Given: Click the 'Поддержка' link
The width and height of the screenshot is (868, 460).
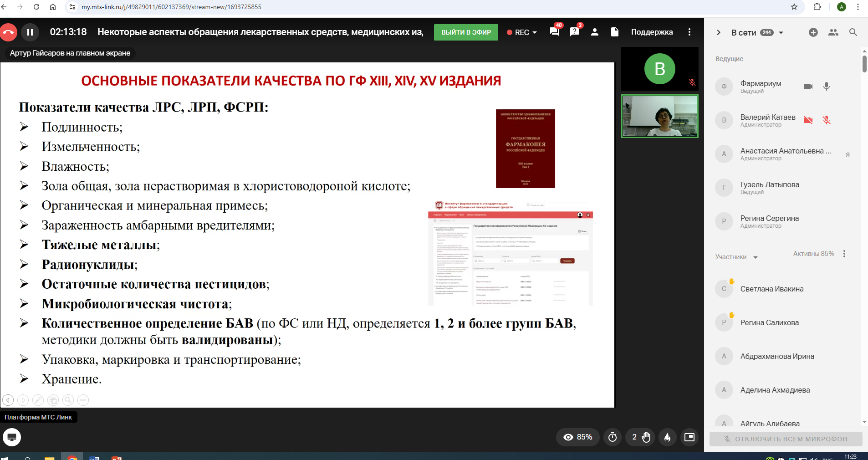Looking at the screenshot, I should (652, 32).
